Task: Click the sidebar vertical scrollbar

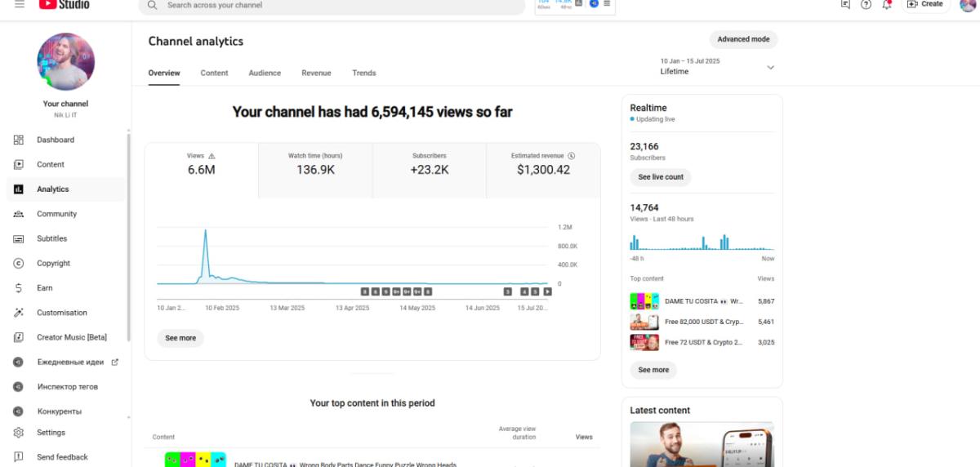Action: [x=127, y=237]
